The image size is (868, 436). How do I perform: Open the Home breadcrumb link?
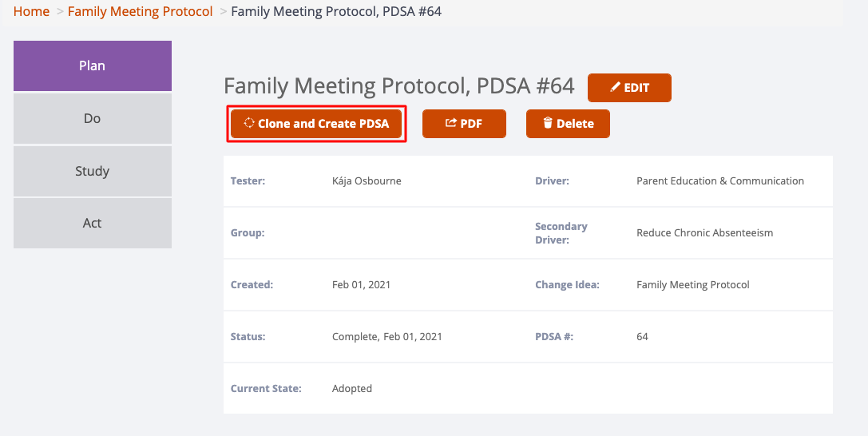coord(32,12)
